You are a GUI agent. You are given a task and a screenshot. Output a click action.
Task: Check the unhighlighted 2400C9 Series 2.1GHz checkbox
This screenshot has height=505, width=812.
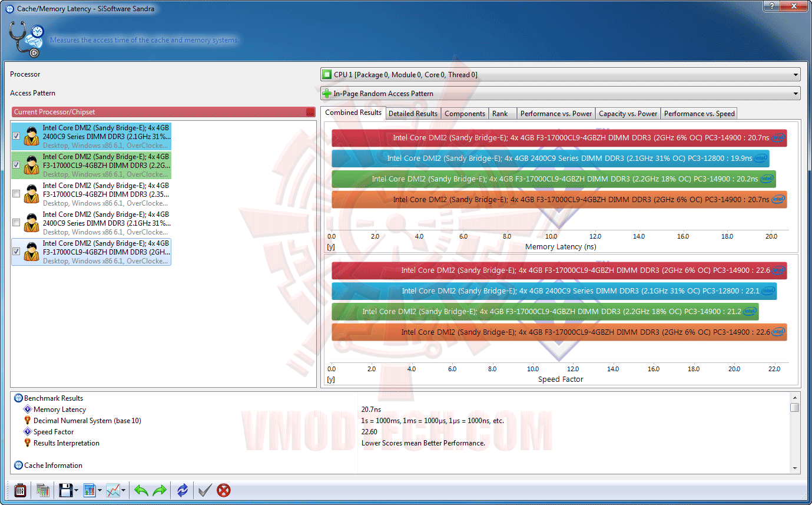click(x=16, y=223)
